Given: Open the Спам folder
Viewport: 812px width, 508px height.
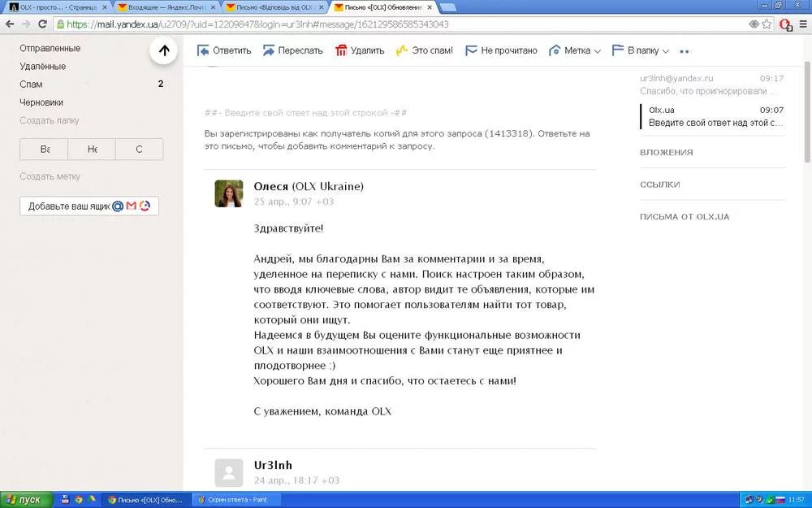Looking at the screenshot, I should [31, 84].
